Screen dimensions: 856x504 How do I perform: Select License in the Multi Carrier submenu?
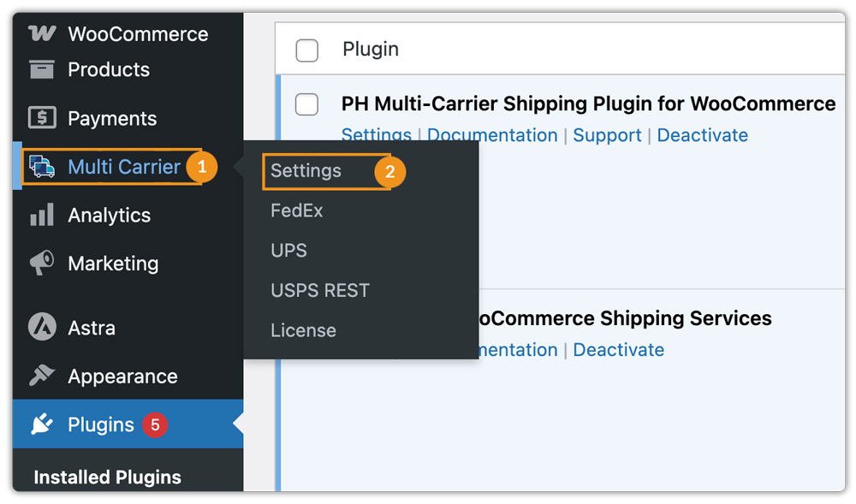tap(305, 330)
